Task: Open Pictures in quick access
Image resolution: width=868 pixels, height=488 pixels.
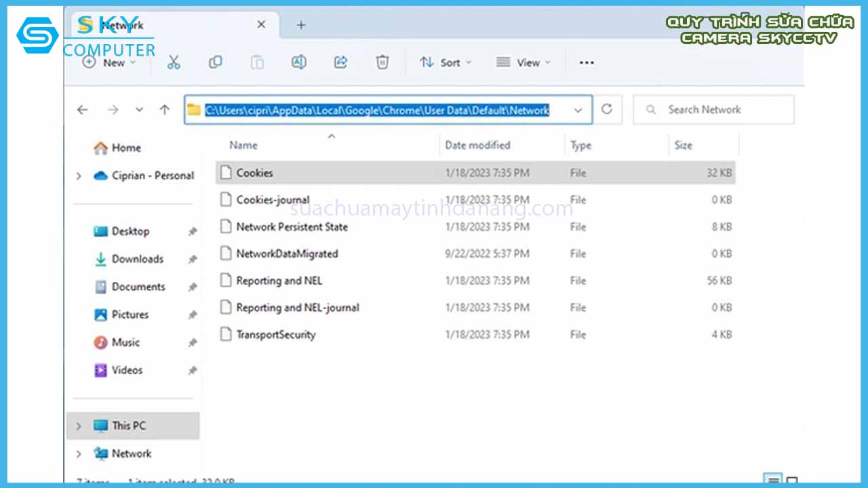Action: click(x=121, y=314)
